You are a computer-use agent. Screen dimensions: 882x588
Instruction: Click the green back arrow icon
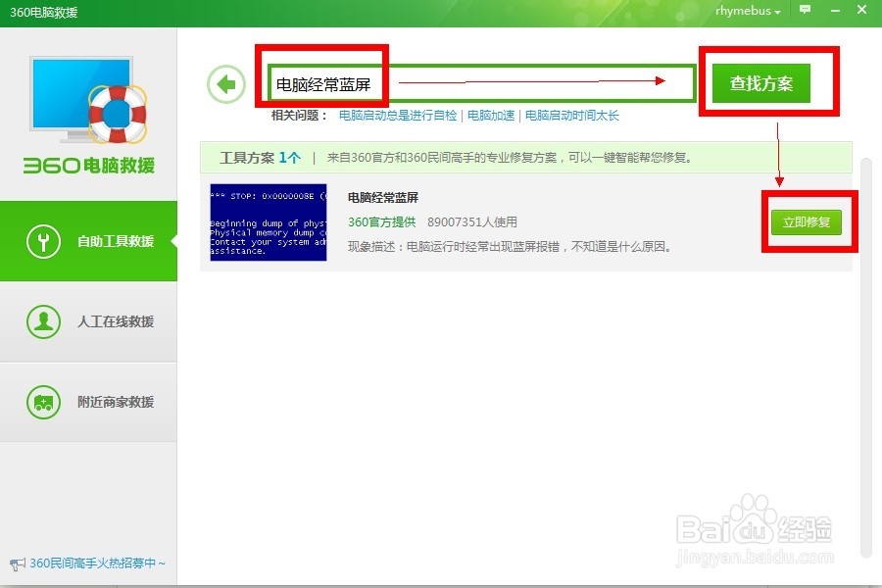(x=226, y=83)
